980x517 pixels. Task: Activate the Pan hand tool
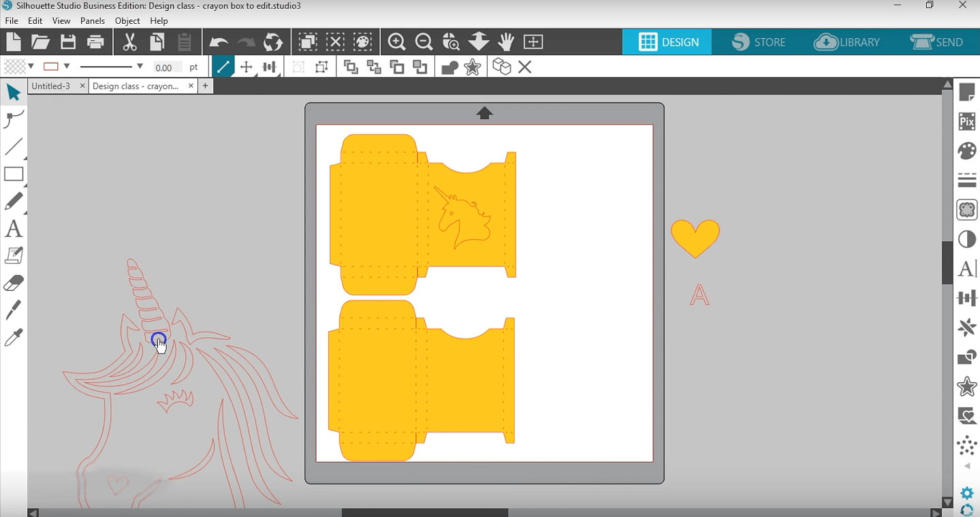[505, 42]
